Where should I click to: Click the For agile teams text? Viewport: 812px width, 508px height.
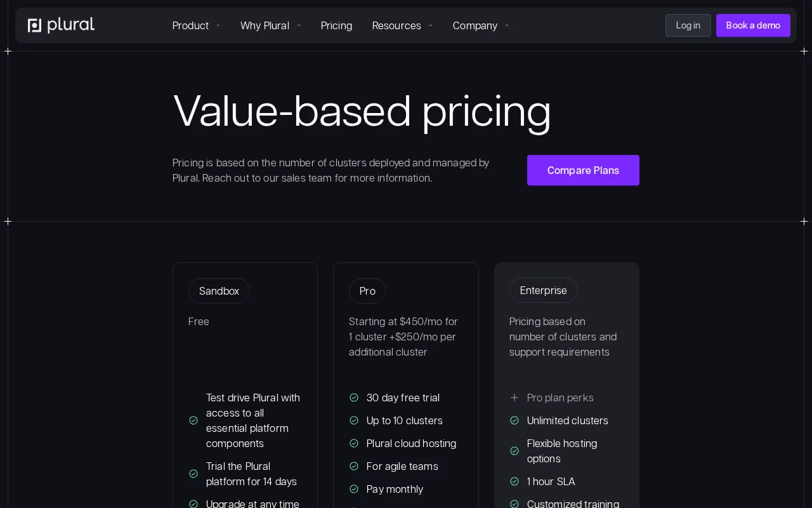[402, 466]
